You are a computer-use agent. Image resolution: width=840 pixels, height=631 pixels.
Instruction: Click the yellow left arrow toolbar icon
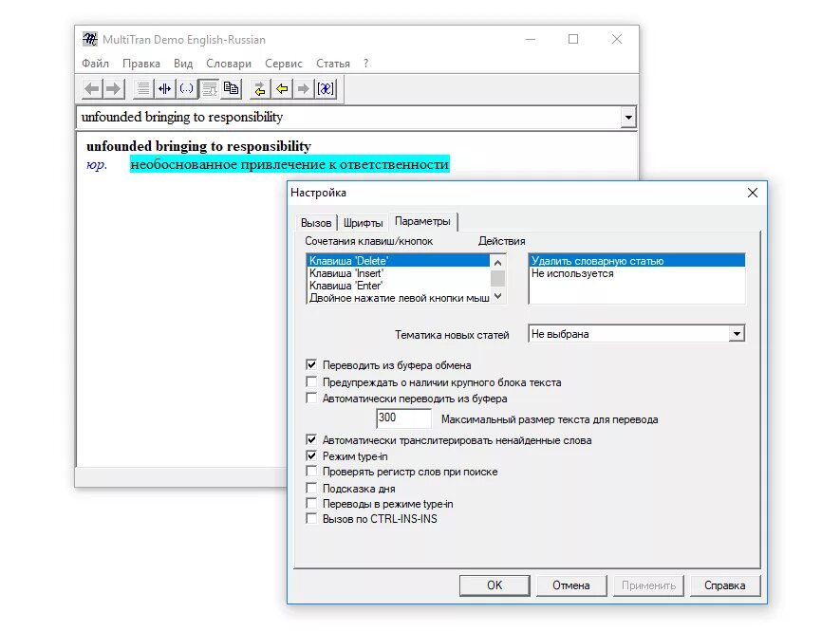282,88
